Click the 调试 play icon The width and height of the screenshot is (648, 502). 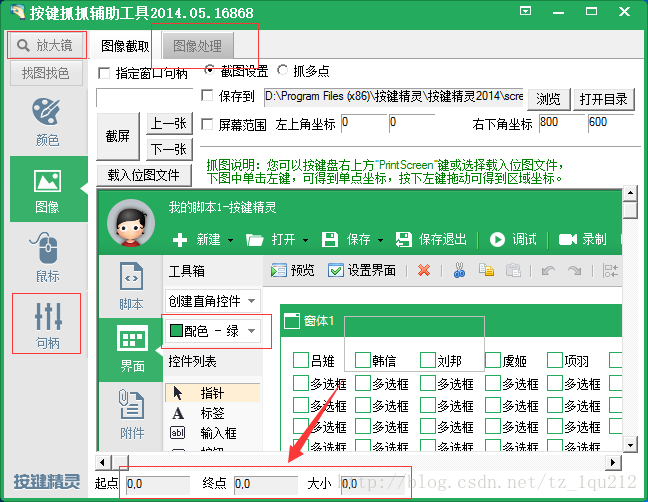(x=497, y=239)
